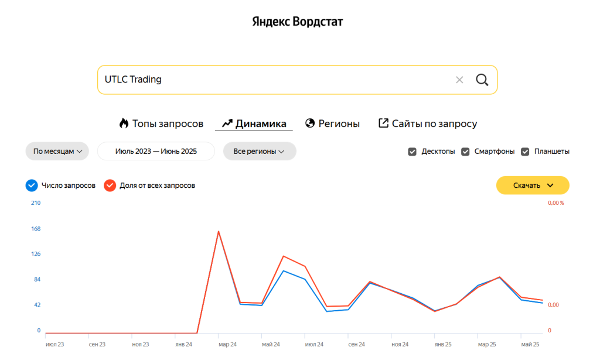Click the external link icon for sites
Screen dimensions: 600x364
[x=383, y=123]
